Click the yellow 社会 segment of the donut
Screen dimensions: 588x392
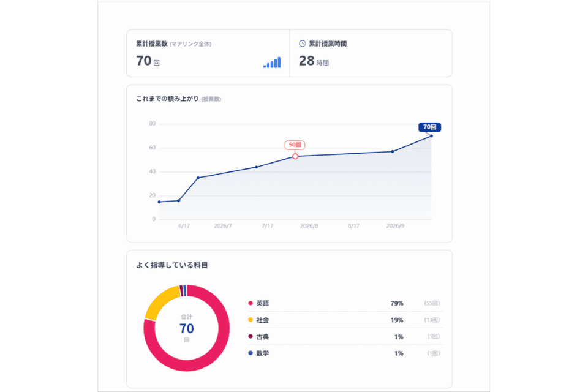click(x=159, y=301)
